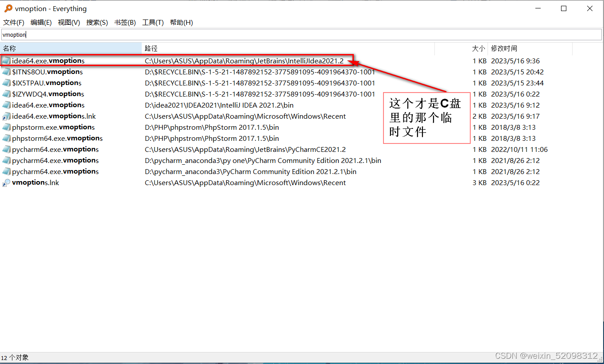Screen dimensions: 604x364
Task: Open the 工具(T) menu
Action: click(x=153, y=23)
